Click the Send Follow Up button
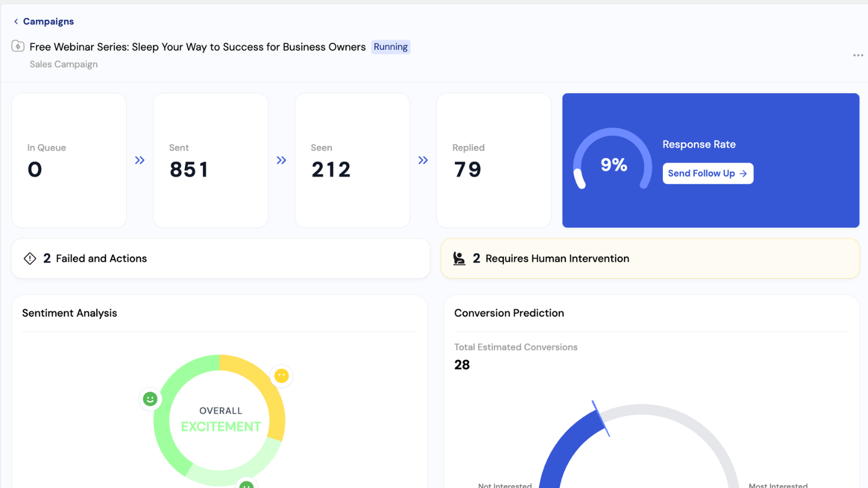This screenshot has width=868, height=488. click(707, 174)
